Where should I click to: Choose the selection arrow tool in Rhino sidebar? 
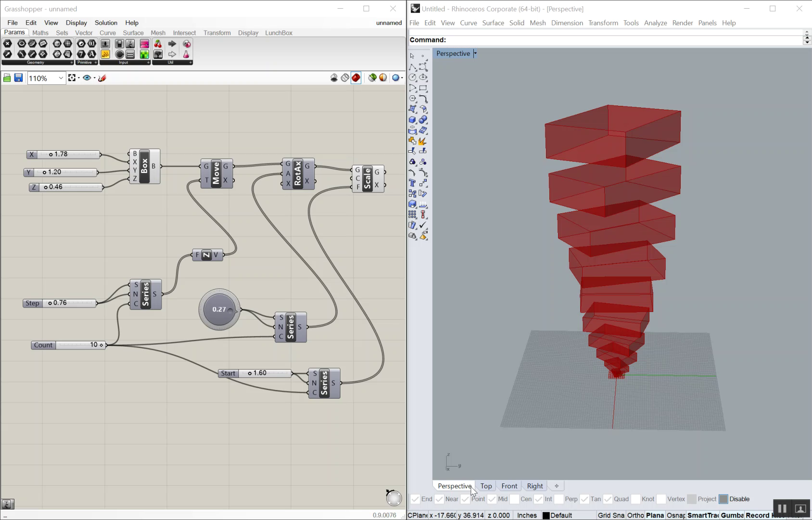click(412, 56)
